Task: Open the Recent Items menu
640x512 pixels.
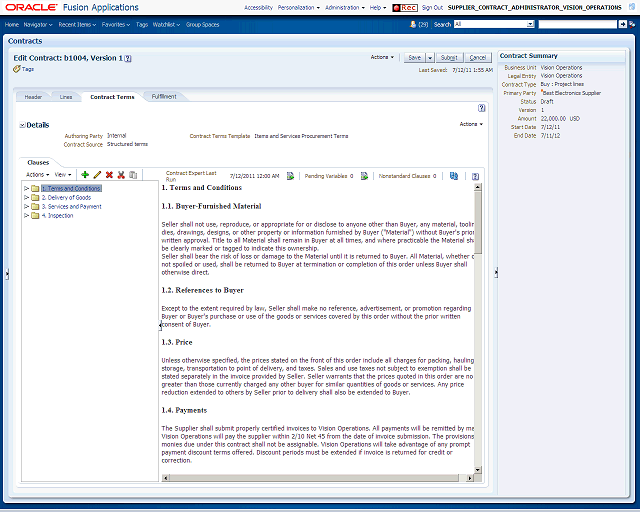Action: point(77,24)
